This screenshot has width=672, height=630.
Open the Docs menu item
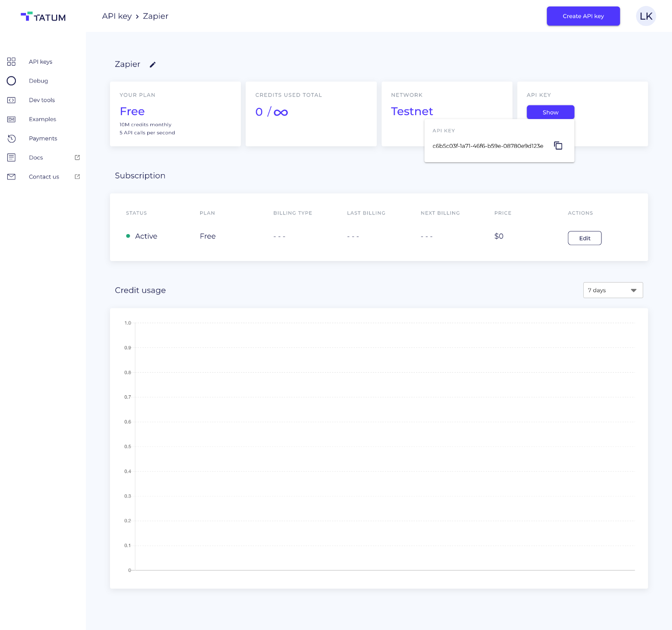[x=36, y=157]
